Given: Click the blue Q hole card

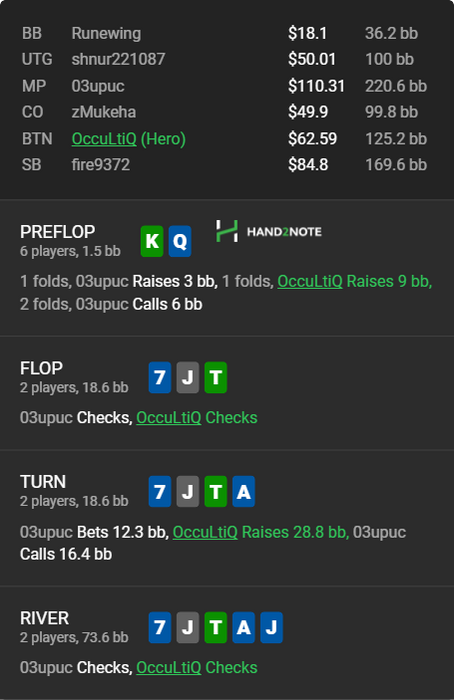Looking at the screenshot, I should [180, 241].
